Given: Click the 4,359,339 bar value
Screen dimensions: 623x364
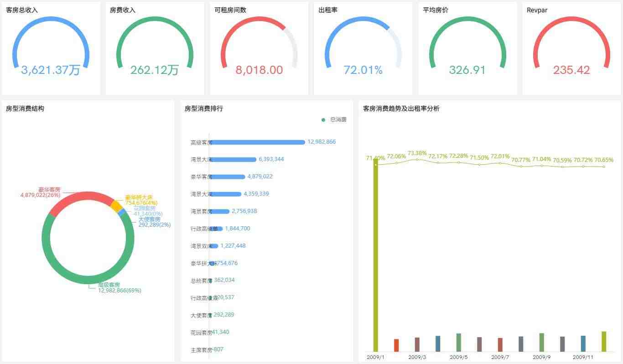Looking at the screenshot, I should (x=256, y=194).
